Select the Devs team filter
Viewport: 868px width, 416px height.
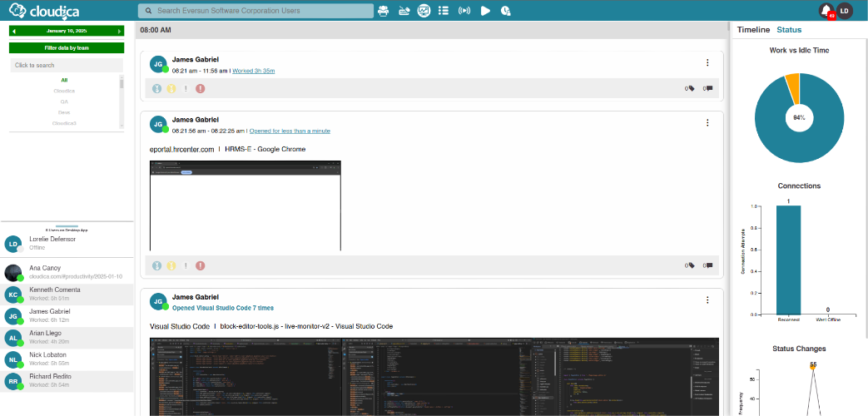64,112
